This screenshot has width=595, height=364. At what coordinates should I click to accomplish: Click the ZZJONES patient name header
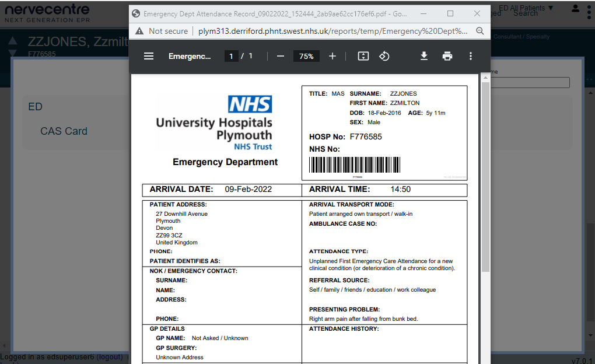tap(79, 41)
